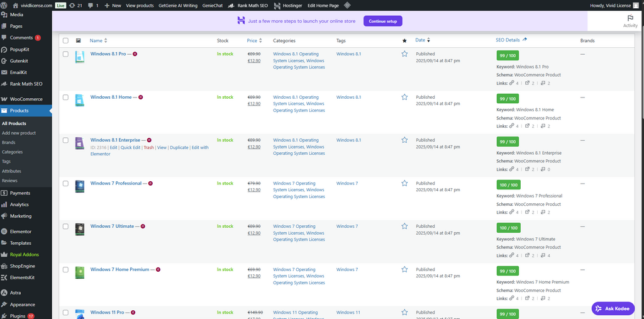Open Attributes submenu under Products
Viewport: 644px width, 319px height.
[x=11, y=171]
